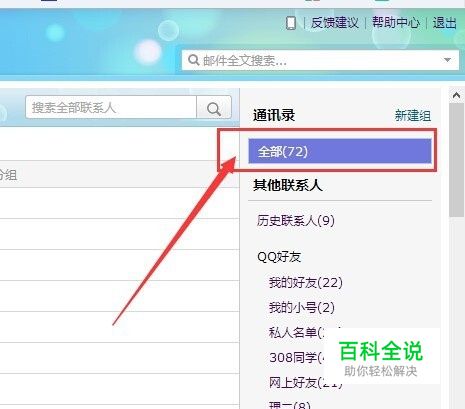465x409 pixels.
Task: Open 我的好友(22) group
Action: (306, 283)
